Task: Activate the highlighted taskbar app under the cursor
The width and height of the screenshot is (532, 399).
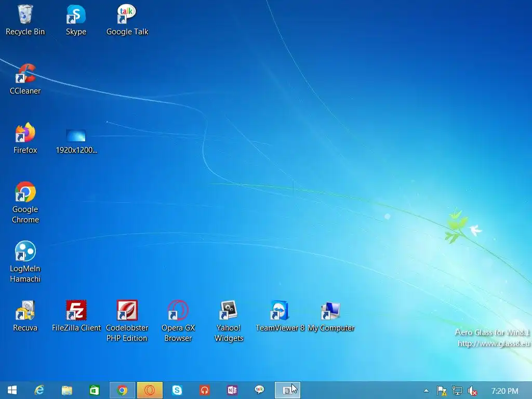Action: click(x=287, y=390)
